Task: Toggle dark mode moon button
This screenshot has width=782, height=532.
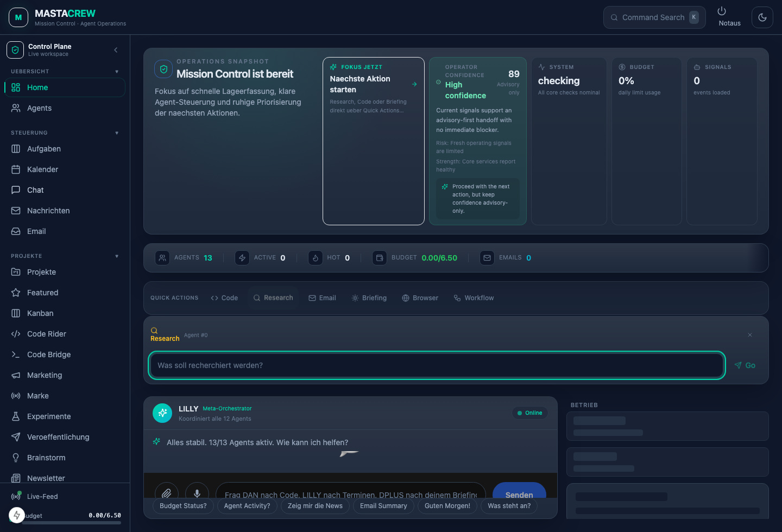Action: pos(762,17)
